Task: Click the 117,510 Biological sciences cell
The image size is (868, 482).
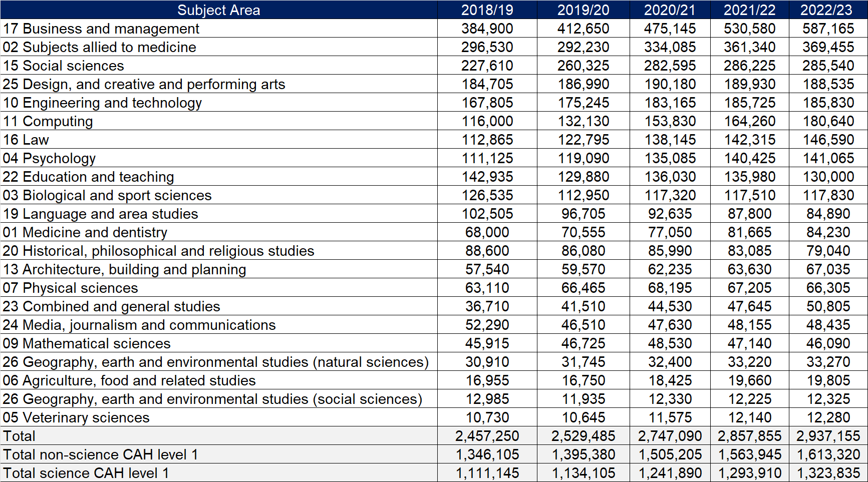Action: tap(750, 195)
